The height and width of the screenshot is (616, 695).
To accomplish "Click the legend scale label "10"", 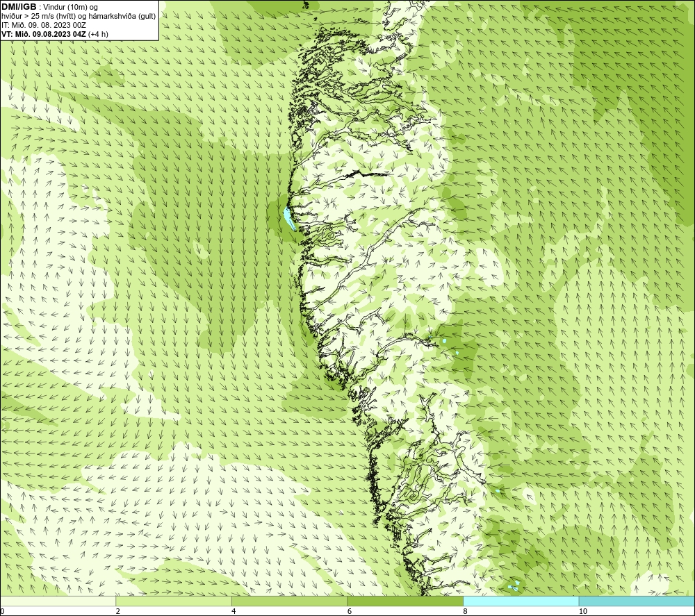I will click(x=583, y=611).
